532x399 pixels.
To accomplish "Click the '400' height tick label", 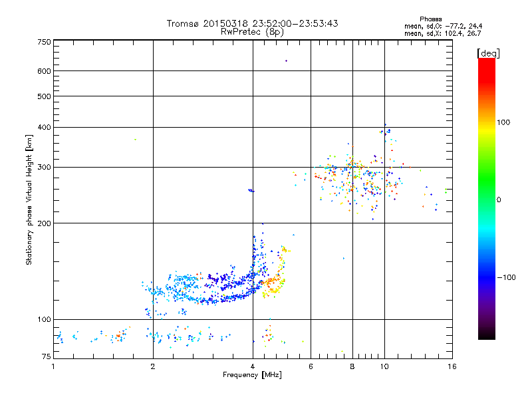I will tap(44, 127).
